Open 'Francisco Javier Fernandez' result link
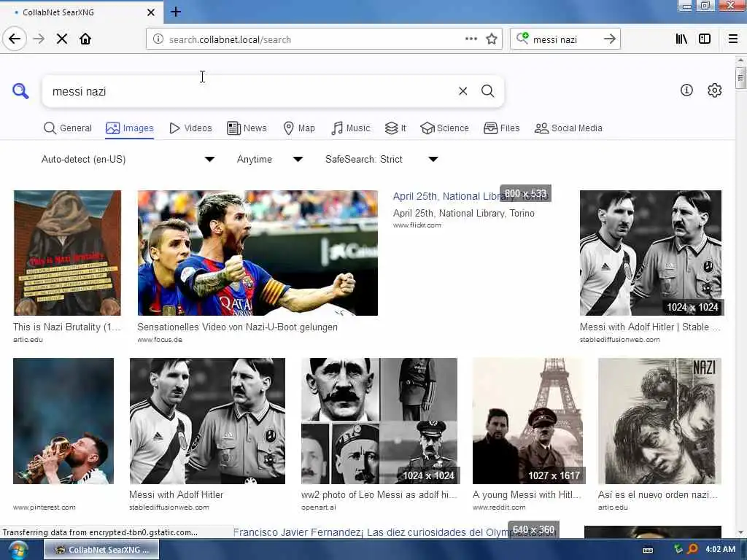 click(393, 532)
